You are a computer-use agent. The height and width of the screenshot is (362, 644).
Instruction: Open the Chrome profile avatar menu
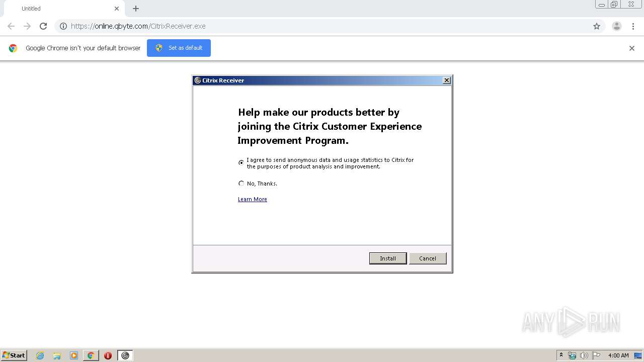(x=617, y=26)
